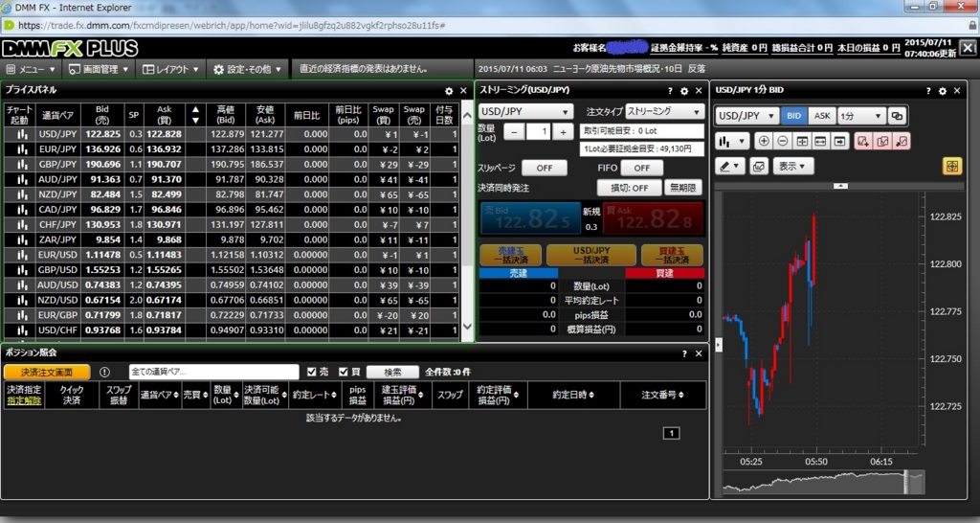Open order type ストリーミング dropdown
Screen dimensions: 980x523
coord(664,111)
